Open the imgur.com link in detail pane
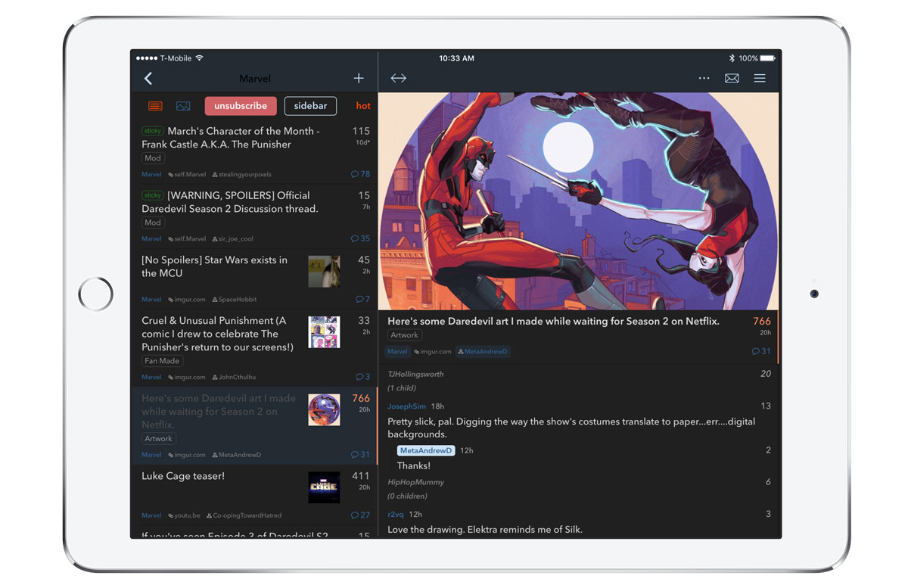The width and height of the screenshot is (908, 588). [x=433, y=352]
